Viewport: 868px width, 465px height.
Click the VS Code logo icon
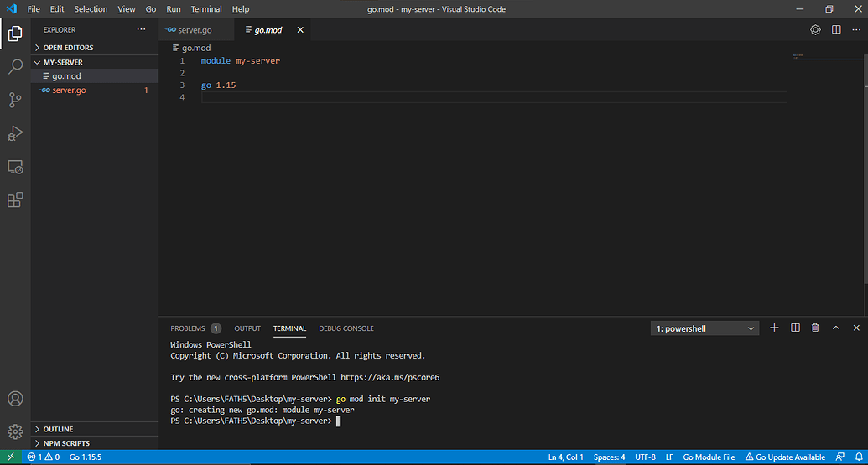(x=12, y=9)
